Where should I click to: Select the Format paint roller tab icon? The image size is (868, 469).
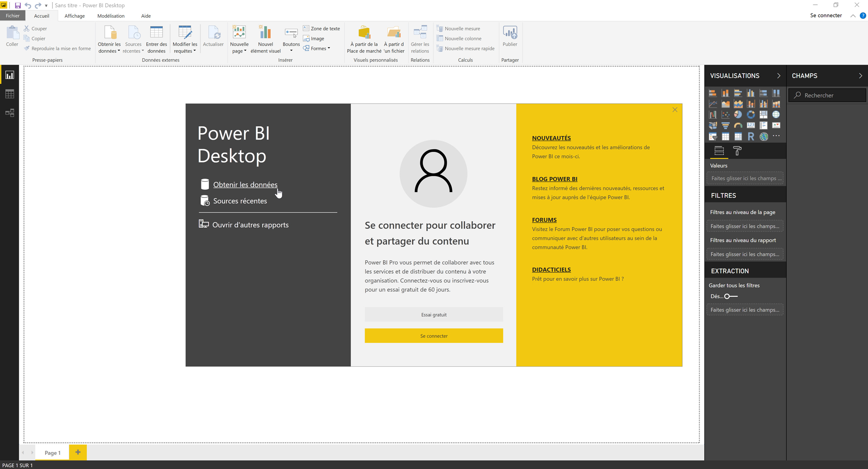737,151
